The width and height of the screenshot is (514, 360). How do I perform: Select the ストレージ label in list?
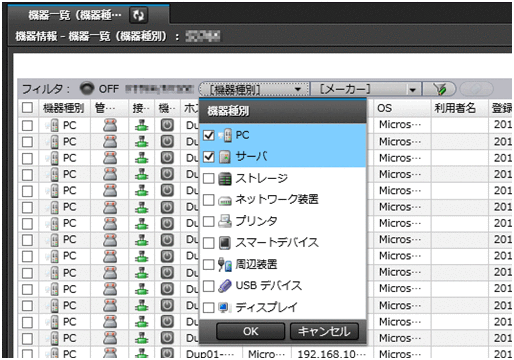pos(262,178)
